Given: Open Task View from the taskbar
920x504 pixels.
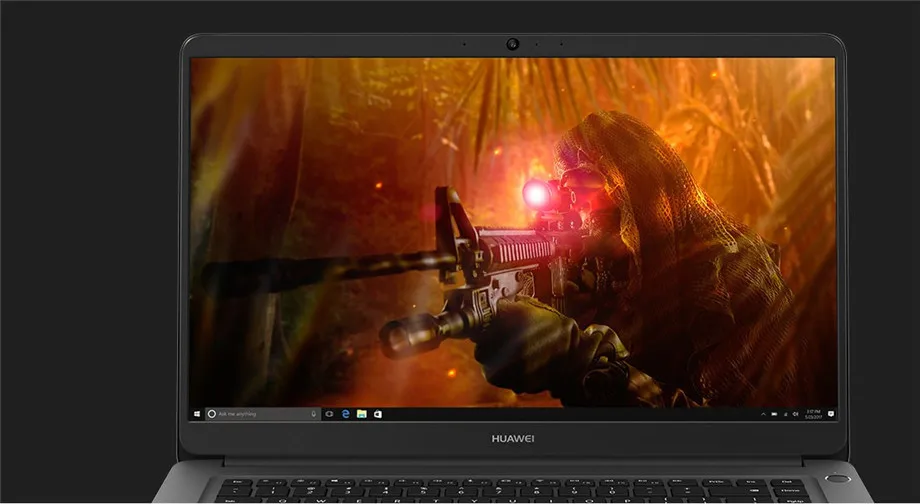Looking at the screenshot, I should pyautogui.click(x=329, y=414).
